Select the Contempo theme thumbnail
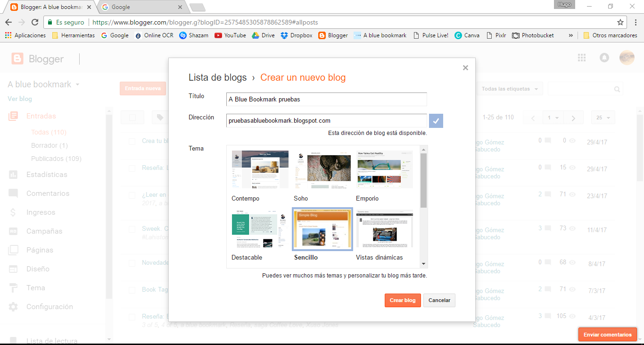The height and width of the screenshot is (345, 644). point(260,169)
